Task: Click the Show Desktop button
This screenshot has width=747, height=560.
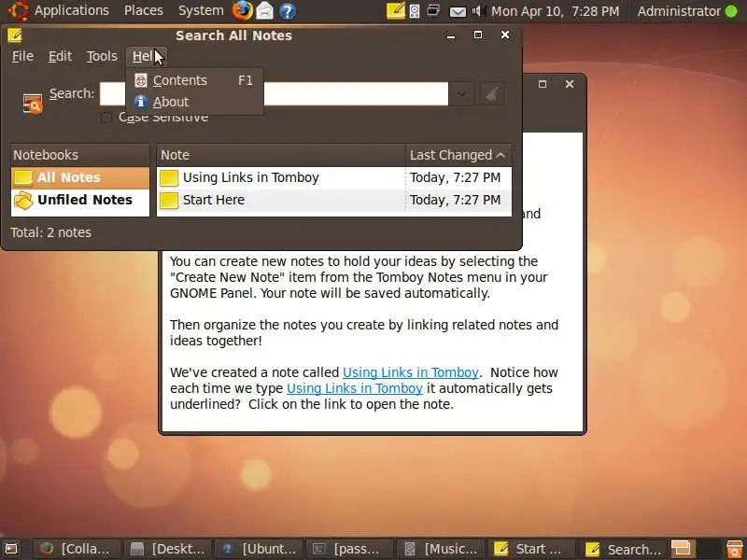Action: pos(11,549)
